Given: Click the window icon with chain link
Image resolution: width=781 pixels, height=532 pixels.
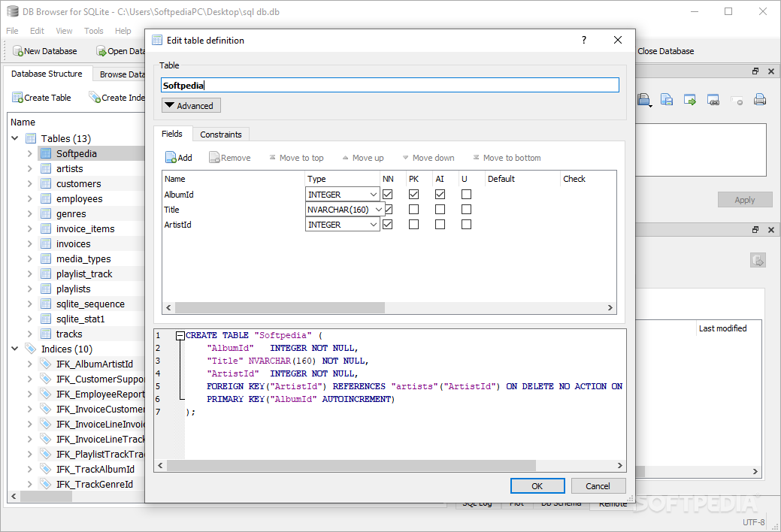Looking at the screenshot, I should pyautogui.click(x=713, y=100).
